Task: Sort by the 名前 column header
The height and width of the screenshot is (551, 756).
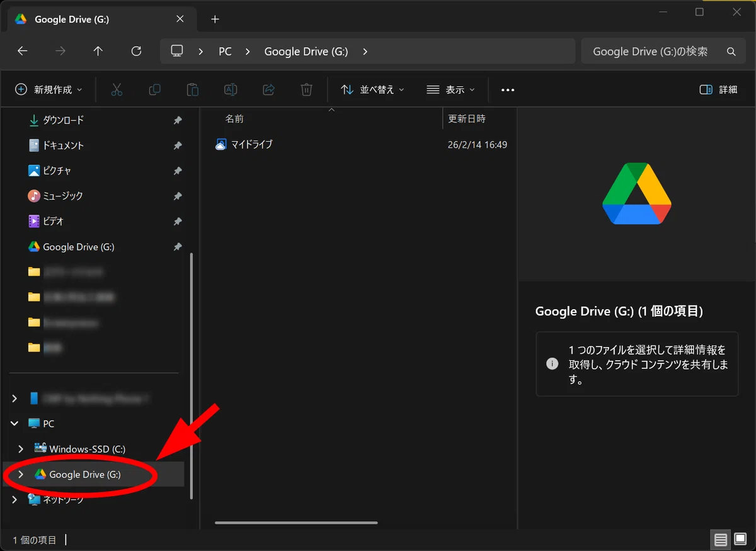Action: [x=234, y=118]
